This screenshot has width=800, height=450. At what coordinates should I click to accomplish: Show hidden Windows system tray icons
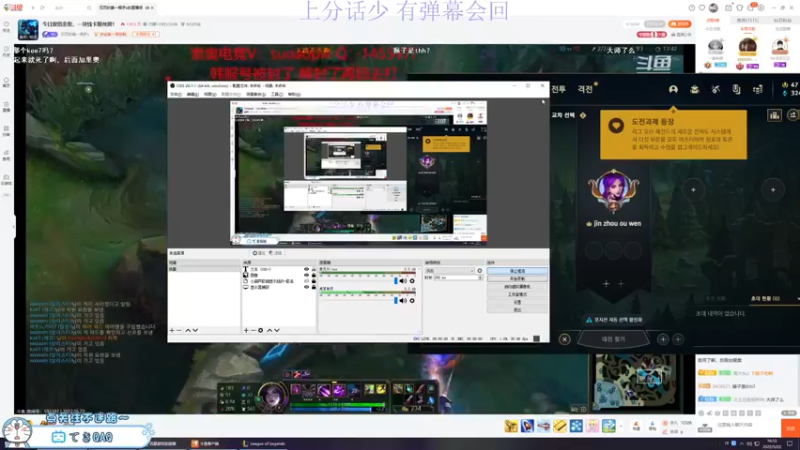pos(741,444)
